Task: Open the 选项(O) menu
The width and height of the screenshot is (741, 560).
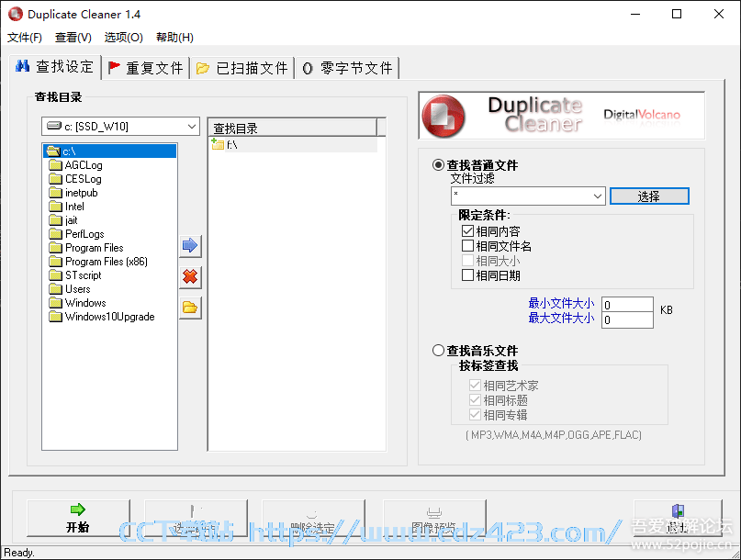Action: 123,38
